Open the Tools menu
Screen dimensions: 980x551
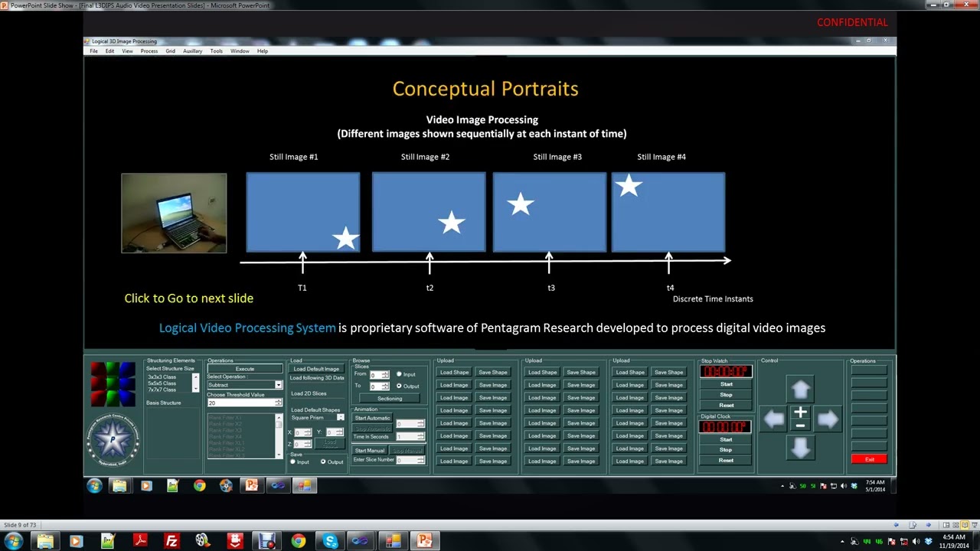217,51
